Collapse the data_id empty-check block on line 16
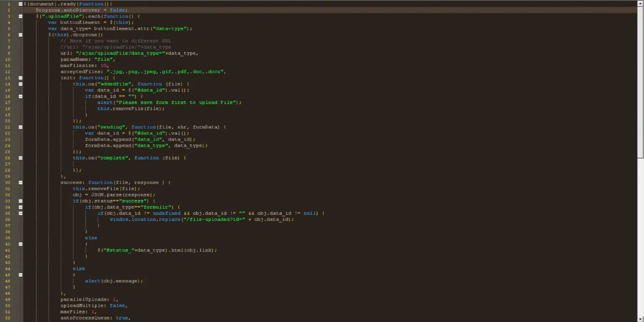This screenshot has width=644, height=322. click(x=20, y=96)
